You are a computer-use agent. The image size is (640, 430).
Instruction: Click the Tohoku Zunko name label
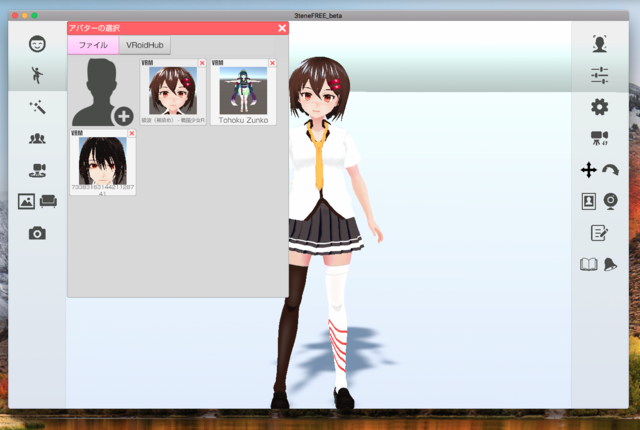coord(243,120)
